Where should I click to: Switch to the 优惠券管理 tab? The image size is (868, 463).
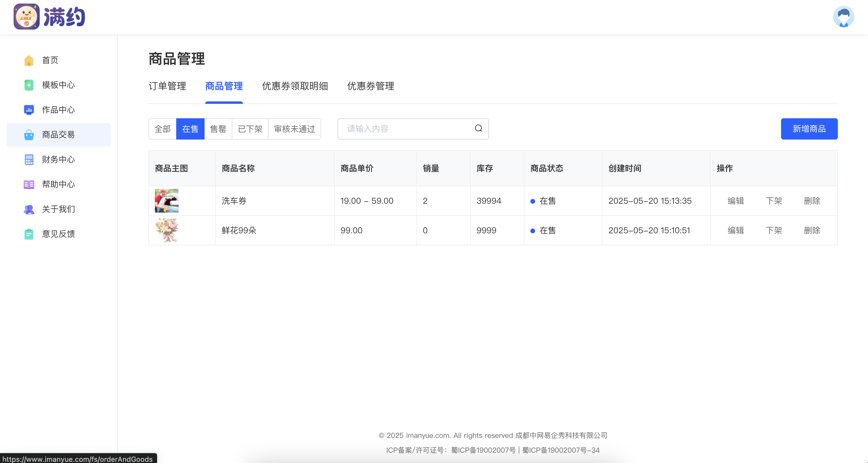click(370, 86)
